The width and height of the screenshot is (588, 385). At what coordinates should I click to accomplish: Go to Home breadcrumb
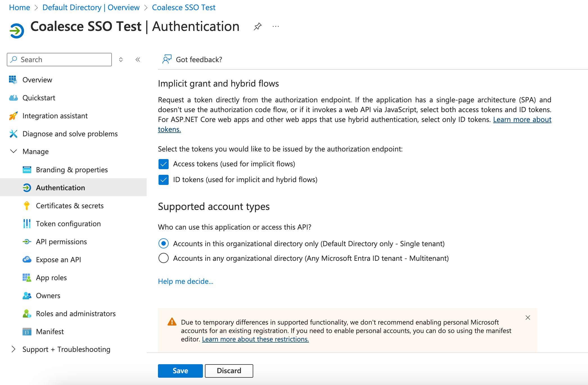(x=19, y=8)
